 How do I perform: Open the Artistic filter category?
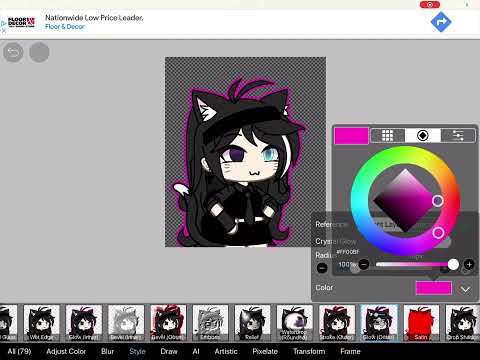coord(226,351)
